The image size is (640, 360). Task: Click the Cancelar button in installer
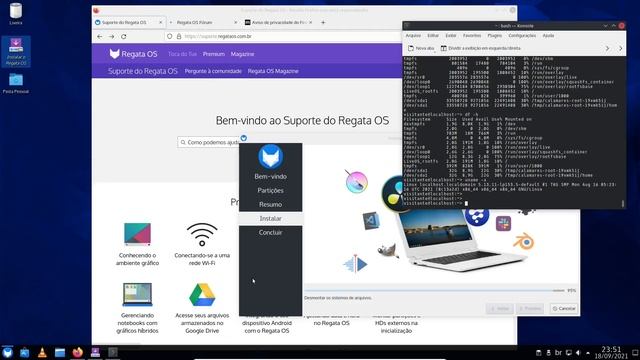click(x=564, y=309)
